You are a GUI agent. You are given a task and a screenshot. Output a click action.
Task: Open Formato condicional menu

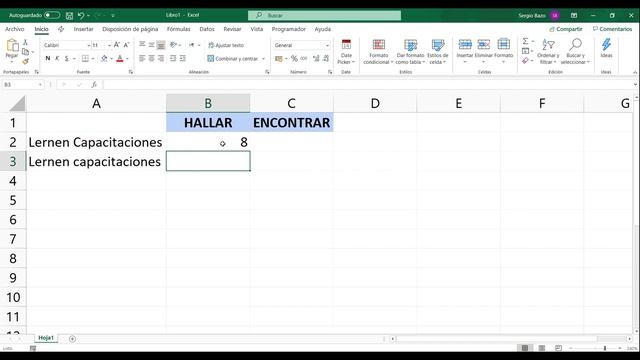378,51
